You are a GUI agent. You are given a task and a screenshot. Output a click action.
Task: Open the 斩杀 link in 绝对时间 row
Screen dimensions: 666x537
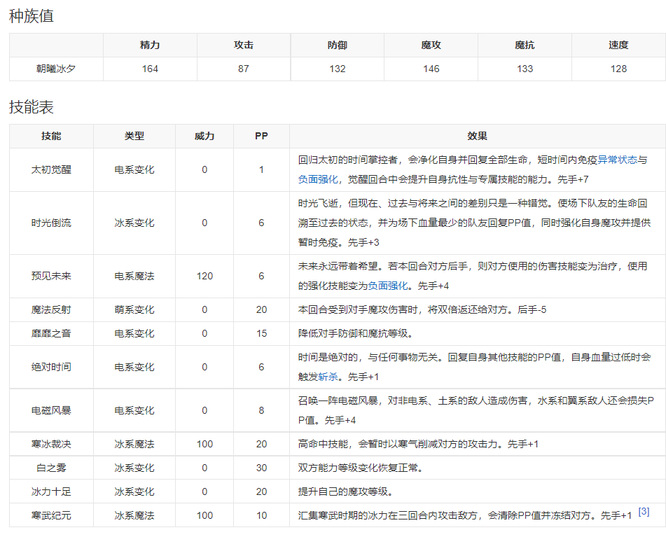pyautogui.click(x=328, y=376)
